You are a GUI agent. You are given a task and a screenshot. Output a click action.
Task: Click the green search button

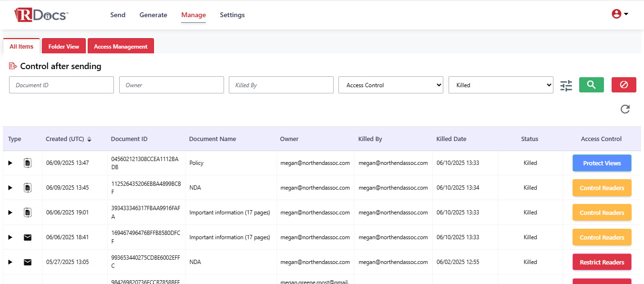[x=591, y=85]
